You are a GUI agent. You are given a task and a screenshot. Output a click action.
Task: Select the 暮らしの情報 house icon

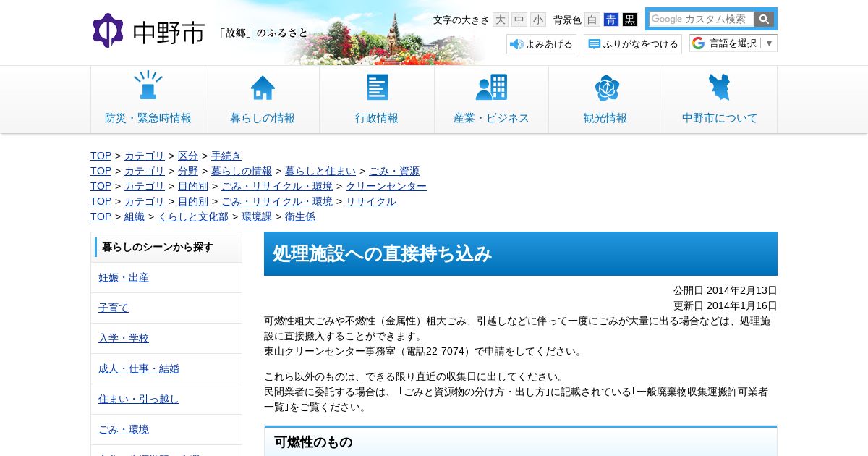click(x=263, y=88)
